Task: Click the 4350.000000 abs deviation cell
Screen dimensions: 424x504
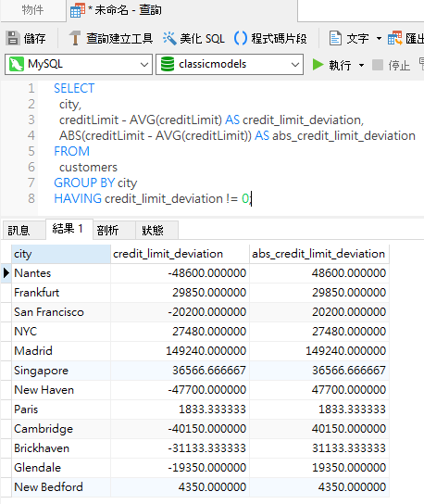Action: coord(319,487)
